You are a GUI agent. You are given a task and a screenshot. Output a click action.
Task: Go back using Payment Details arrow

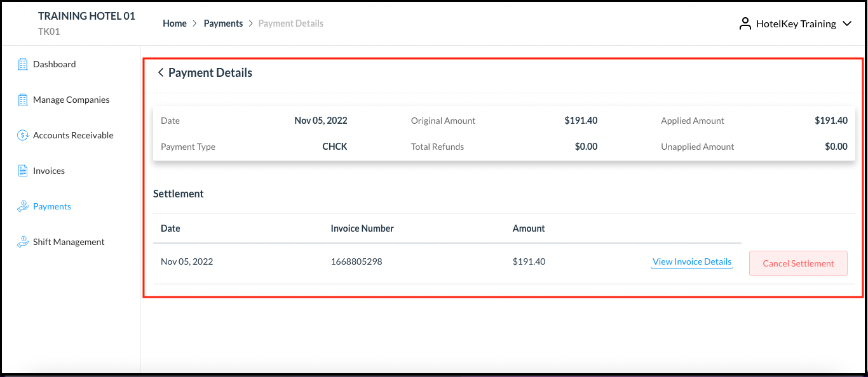pos(161,73)
